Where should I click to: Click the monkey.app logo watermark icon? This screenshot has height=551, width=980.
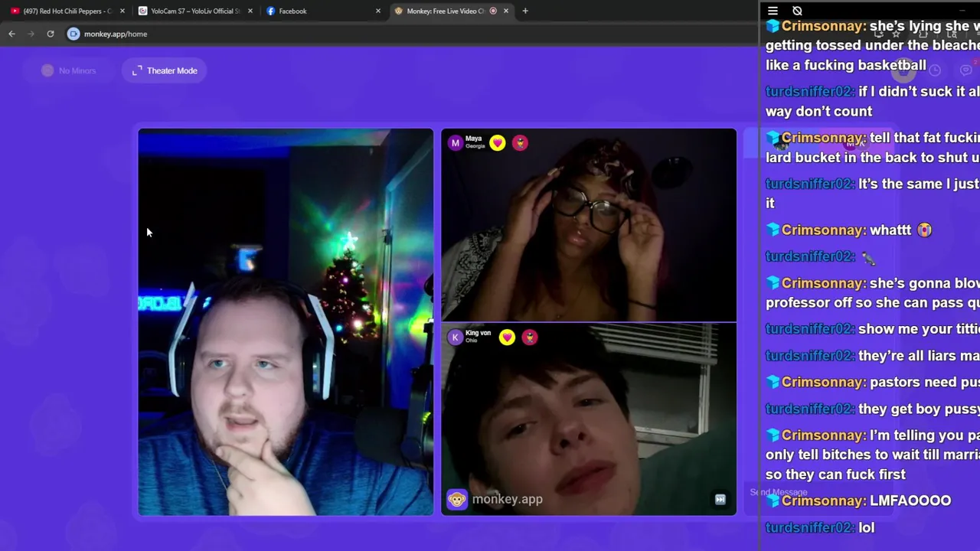(x=457, y=500)
